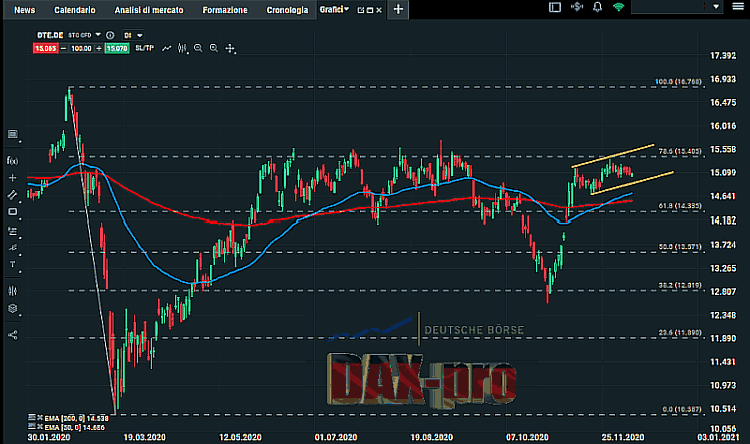Zoom out of the chart

pos(198,48)
